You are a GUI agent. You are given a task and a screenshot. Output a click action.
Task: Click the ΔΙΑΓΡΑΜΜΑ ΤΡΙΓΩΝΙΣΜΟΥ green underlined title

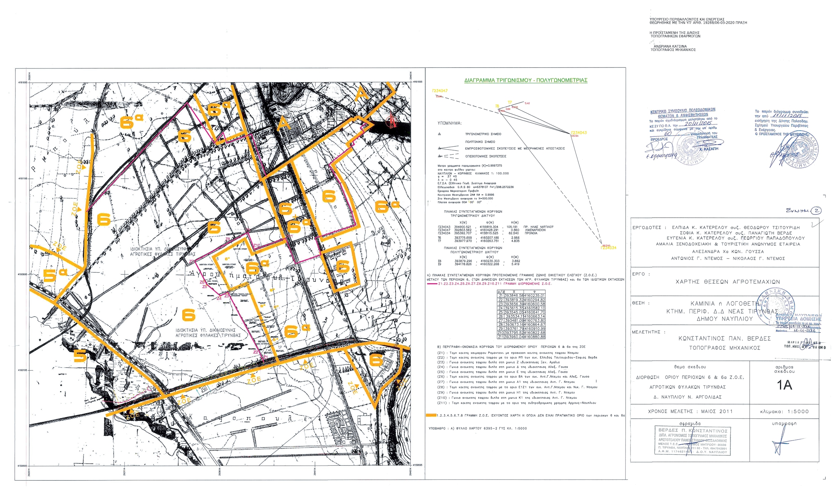point(526,81)
